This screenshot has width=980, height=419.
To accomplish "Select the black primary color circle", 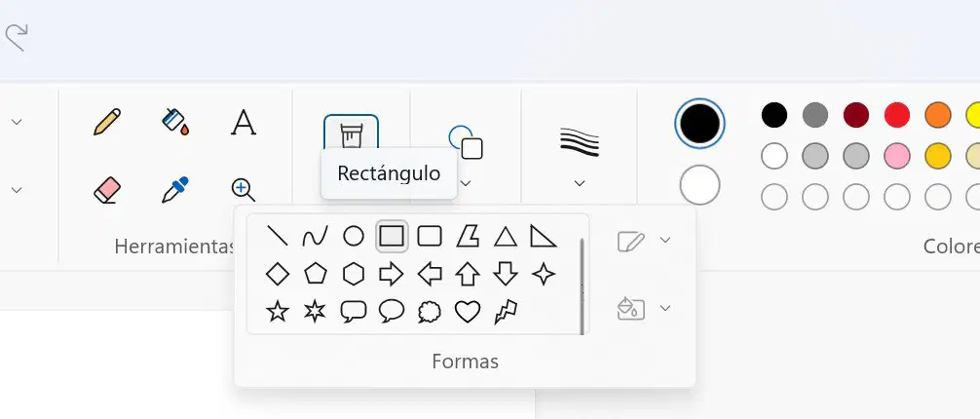I will (x=700, y=123).
